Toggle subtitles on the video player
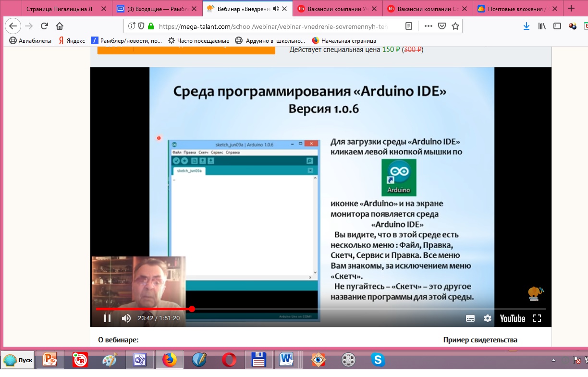This screenshot has height=377, width=588. (x=470, y=318)
